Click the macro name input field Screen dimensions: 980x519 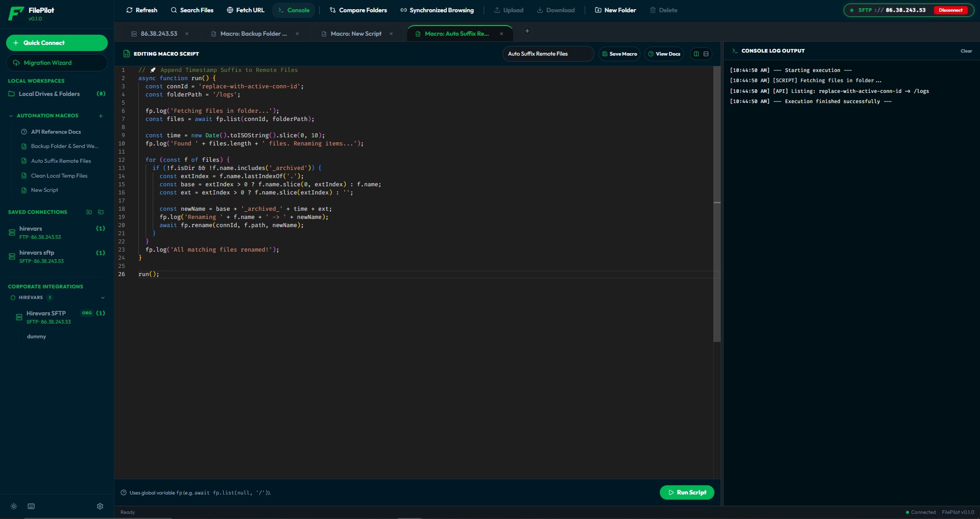tap(548, 54)
